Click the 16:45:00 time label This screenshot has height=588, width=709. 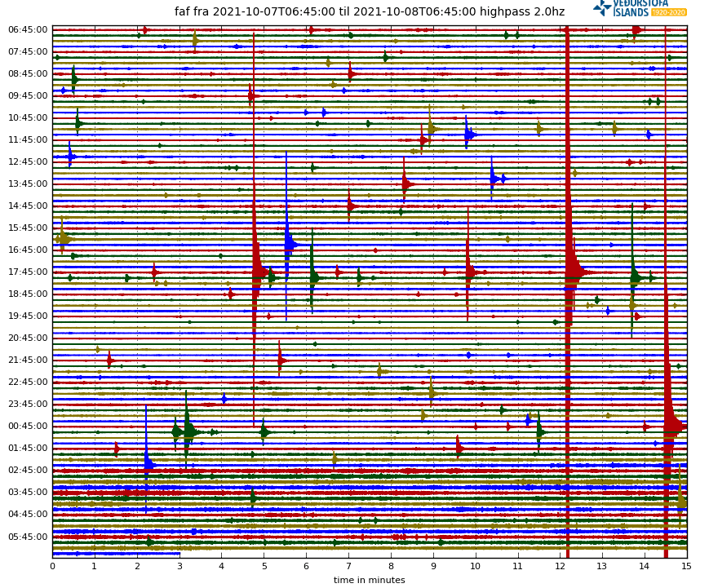[x=28, y=250]
